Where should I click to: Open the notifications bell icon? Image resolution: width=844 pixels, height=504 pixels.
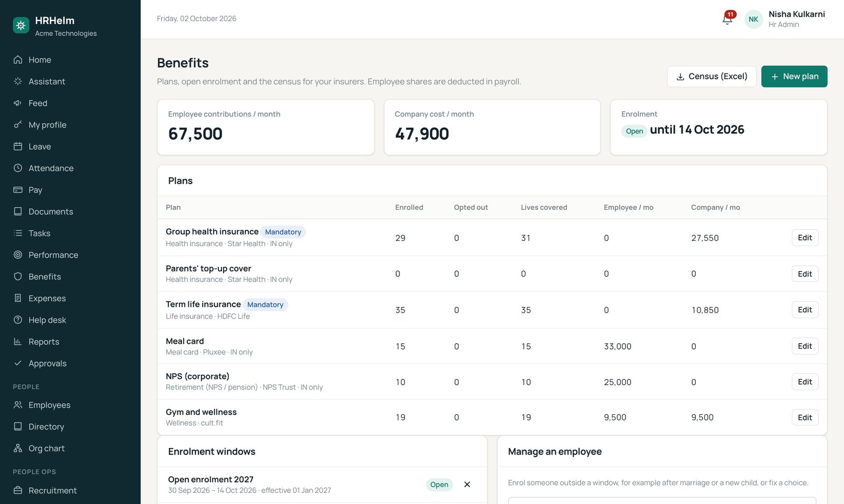[x=727, y=19]
